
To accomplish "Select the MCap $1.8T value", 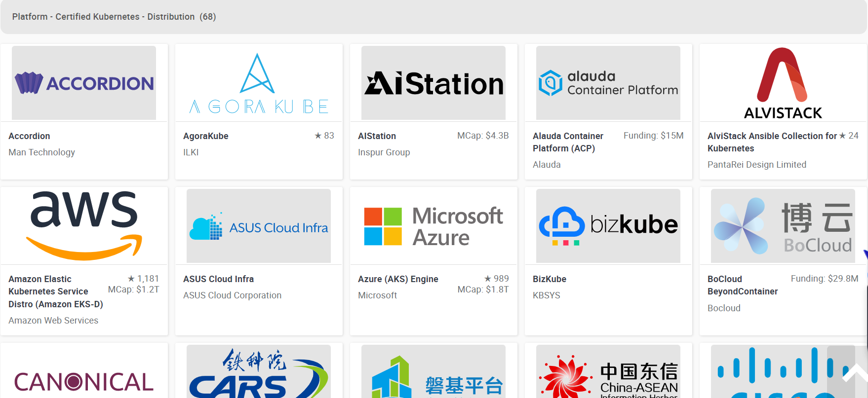I will [x=483, y=289].
